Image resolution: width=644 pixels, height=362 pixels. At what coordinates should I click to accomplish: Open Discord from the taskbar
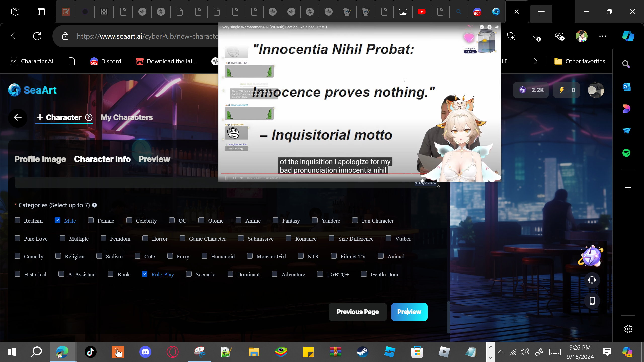(145, 352)
